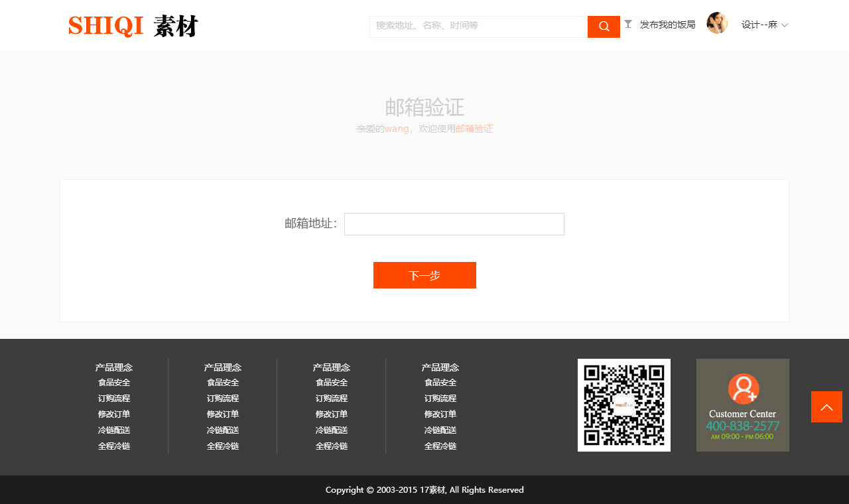This screenshot has width=849, height=504.
Task: Select 修改订单 in third footer column
Action: (332, 414)
